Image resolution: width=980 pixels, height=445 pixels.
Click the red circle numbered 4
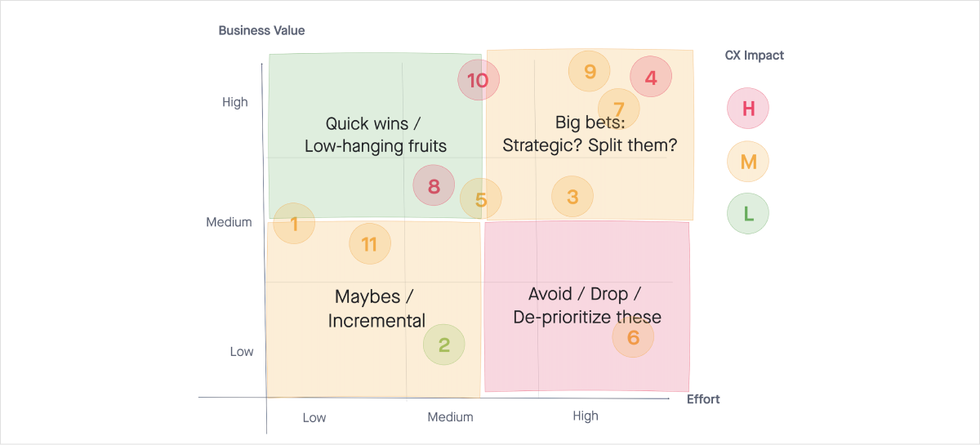click(651, 78)
